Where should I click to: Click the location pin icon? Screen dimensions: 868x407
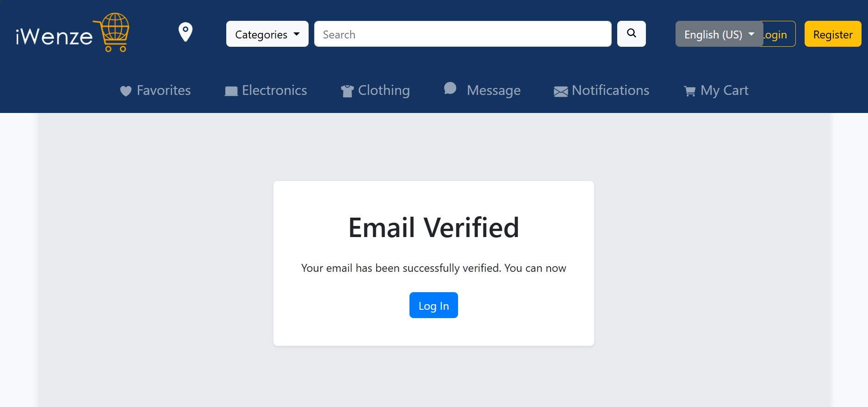click(186, 32)
